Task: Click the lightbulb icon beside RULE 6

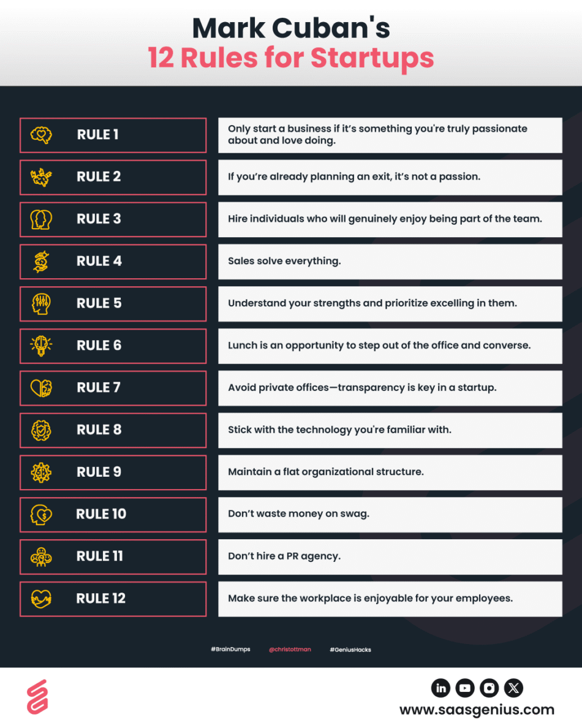Action: (x=42, y=346)
